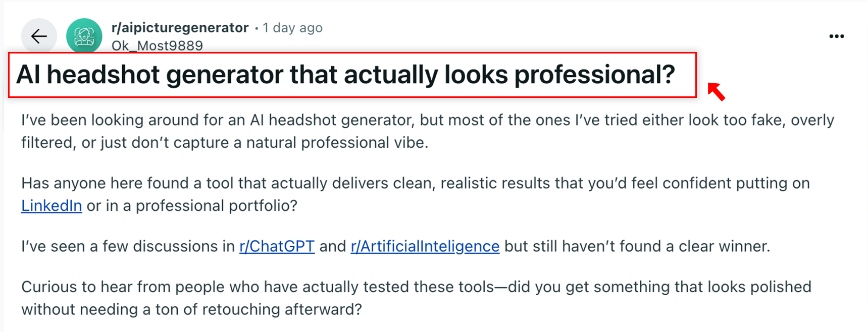
Task: Click the "1 day ago" timestamp
Action: [x=292, y=28]
